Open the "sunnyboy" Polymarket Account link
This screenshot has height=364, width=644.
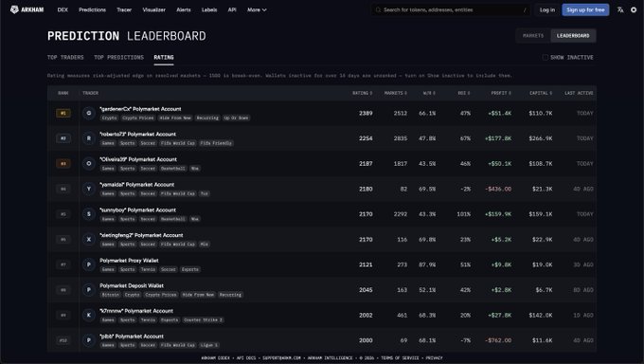[138, 209]
